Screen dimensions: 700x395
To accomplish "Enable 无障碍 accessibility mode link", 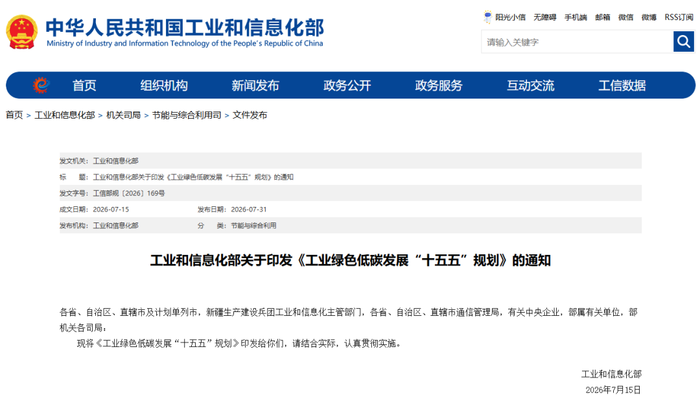I will click(x=545, y=17).
